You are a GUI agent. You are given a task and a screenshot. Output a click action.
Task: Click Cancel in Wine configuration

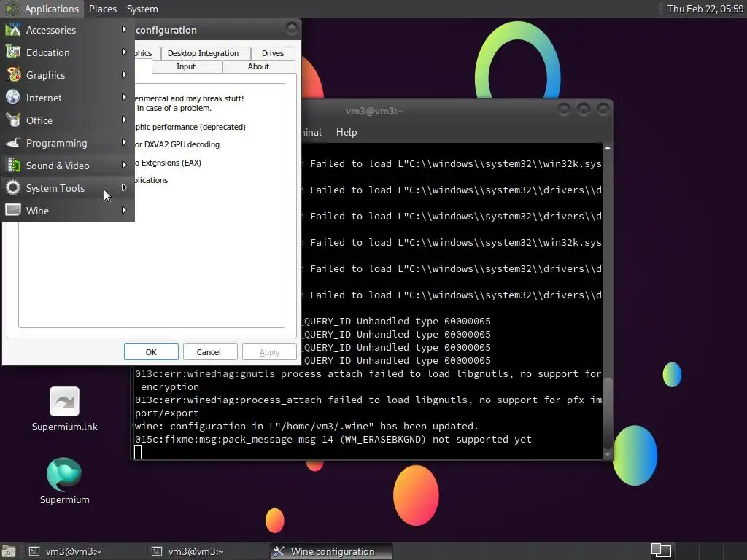209,352
